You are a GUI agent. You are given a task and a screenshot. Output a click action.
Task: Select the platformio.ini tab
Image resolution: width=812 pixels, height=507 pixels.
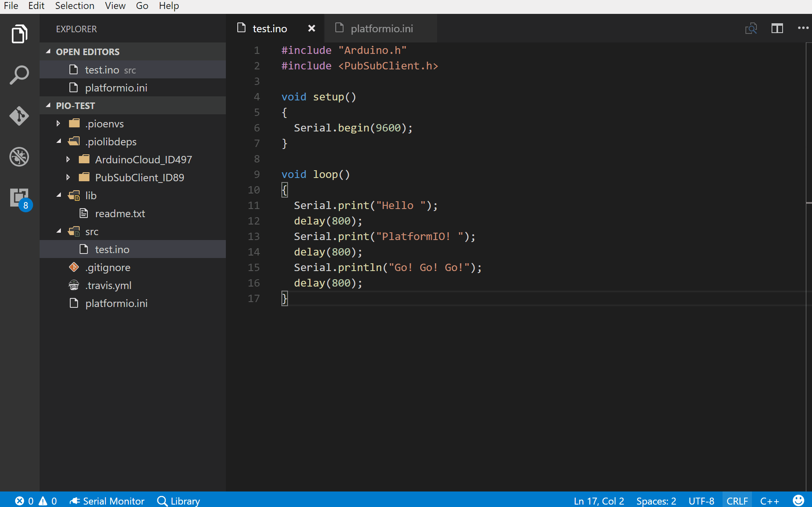tap(381, 29)
